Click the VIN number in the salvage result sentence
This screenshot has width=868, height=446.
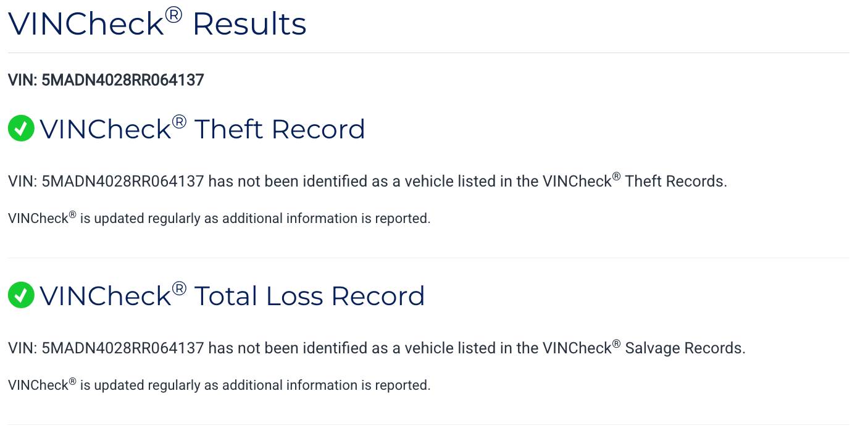(x=122, y=348)
